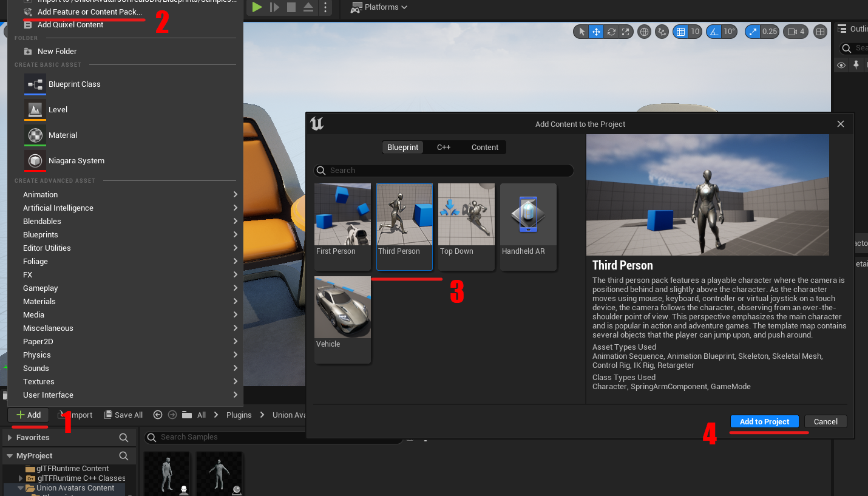Toggle scale snapping

pyautogui.click(x=753, y=32)
